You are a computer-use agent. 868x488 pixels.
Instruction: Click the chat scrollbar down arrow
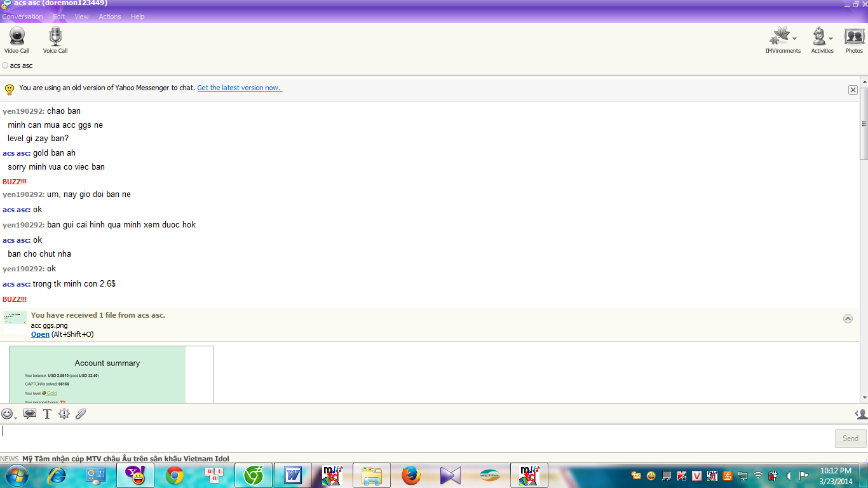864,398
